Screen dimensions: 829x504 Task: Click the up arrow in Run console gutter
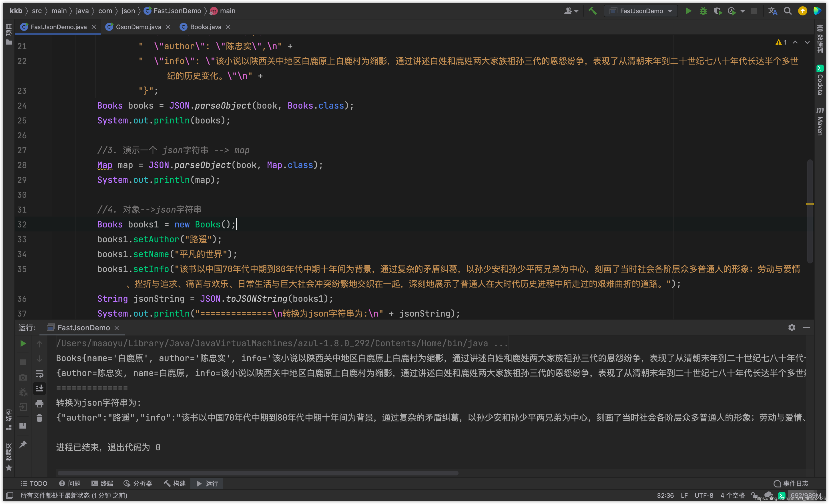(x=39, y=344)
